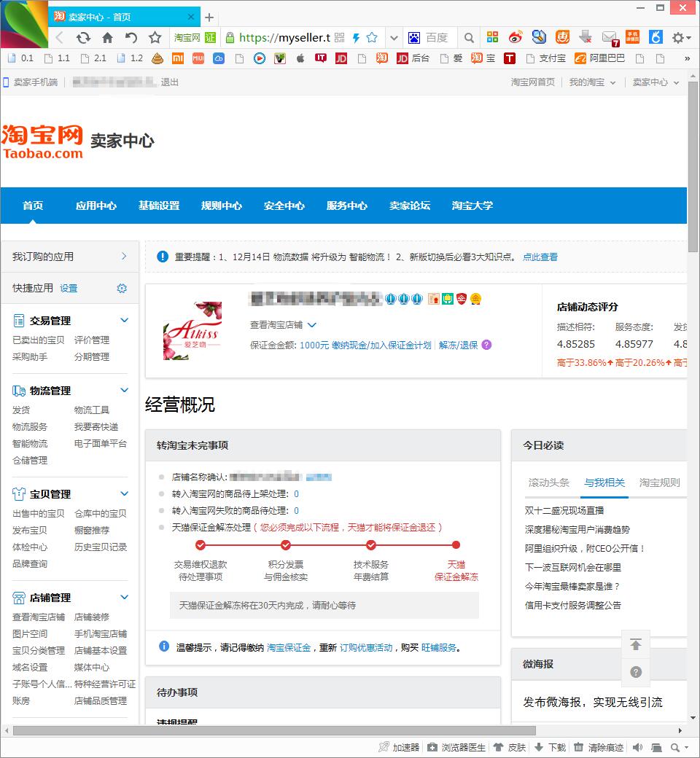The width and height of the screenshot is (700, 758).
Task: Open 店铺装修 in sidebar
Action: point(91,617)
